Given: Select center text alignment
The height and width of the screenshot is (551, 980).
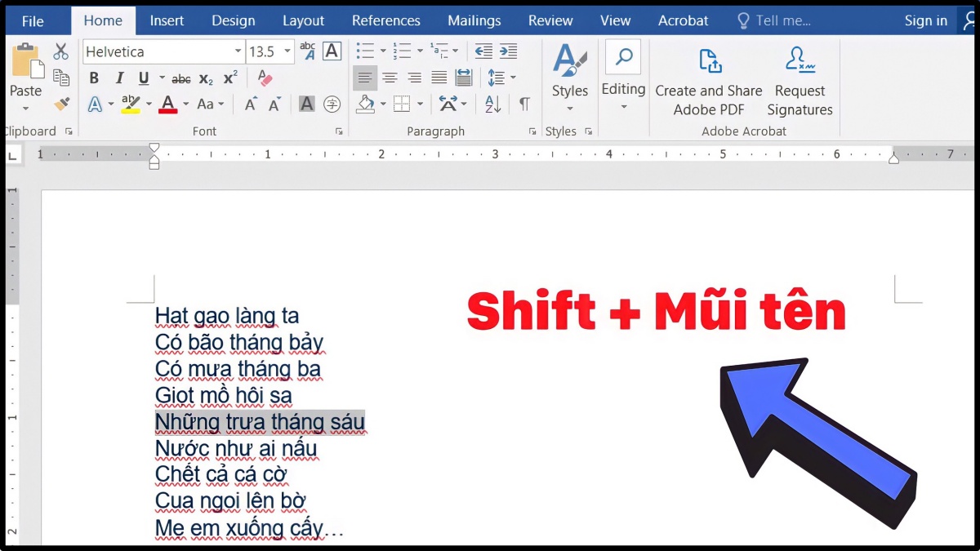Looking at the screenshot, I should 390,77.
